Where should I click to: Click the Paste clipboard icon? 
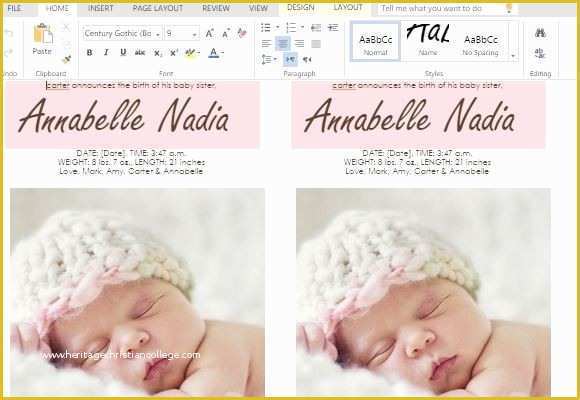point(43,34)
